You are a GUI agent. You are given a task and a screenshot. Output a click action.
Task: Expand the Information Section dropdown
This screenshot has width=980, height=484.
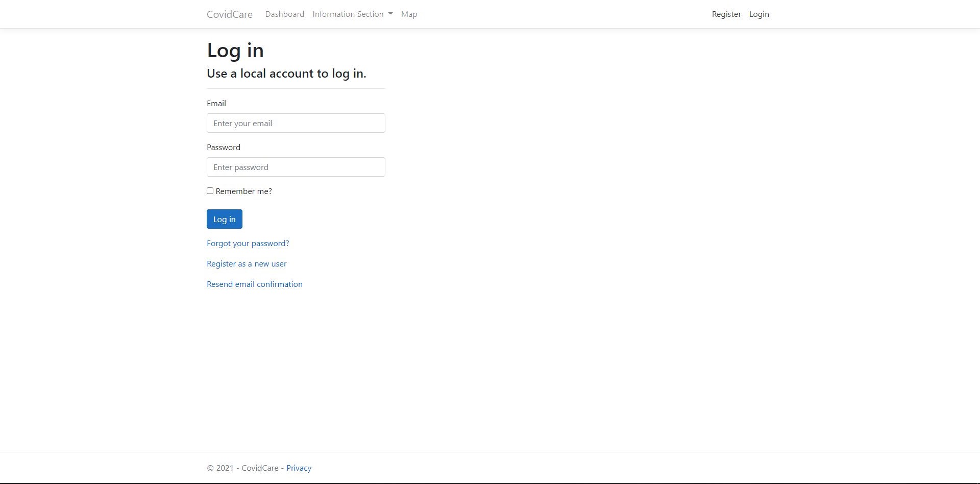[x=353, y=14]
